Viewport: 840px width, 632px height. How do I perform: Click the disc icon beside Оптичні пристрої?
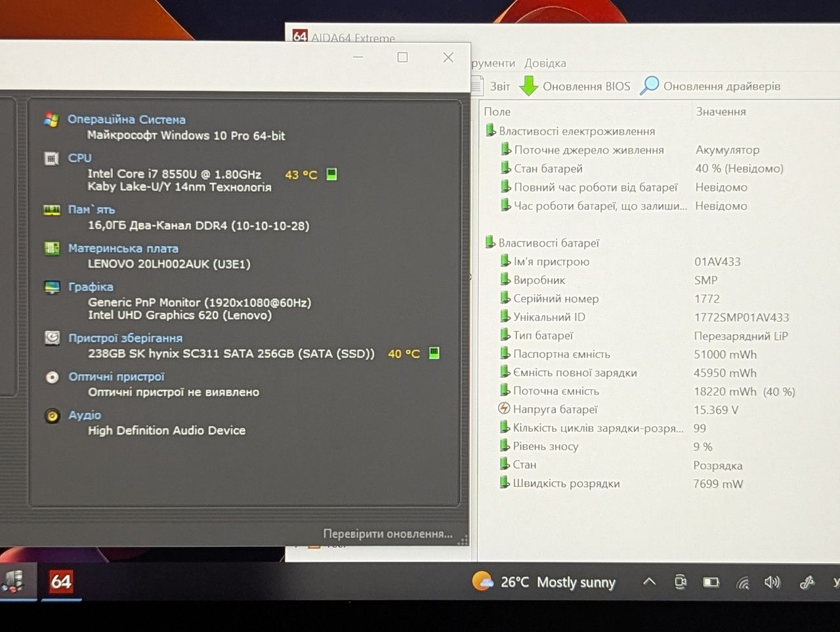point(52,377)
